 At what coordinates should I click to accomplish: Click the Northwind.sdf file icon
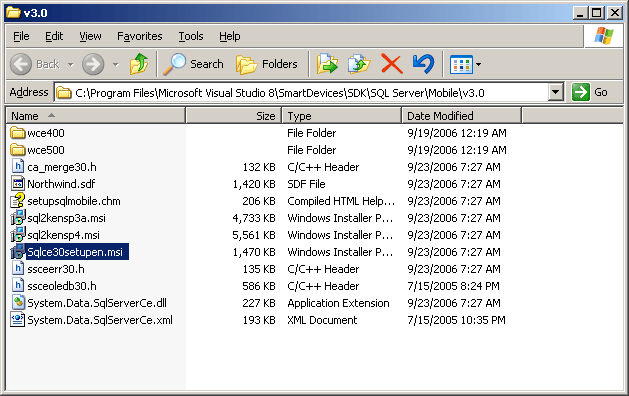click(x=18, y=184)
